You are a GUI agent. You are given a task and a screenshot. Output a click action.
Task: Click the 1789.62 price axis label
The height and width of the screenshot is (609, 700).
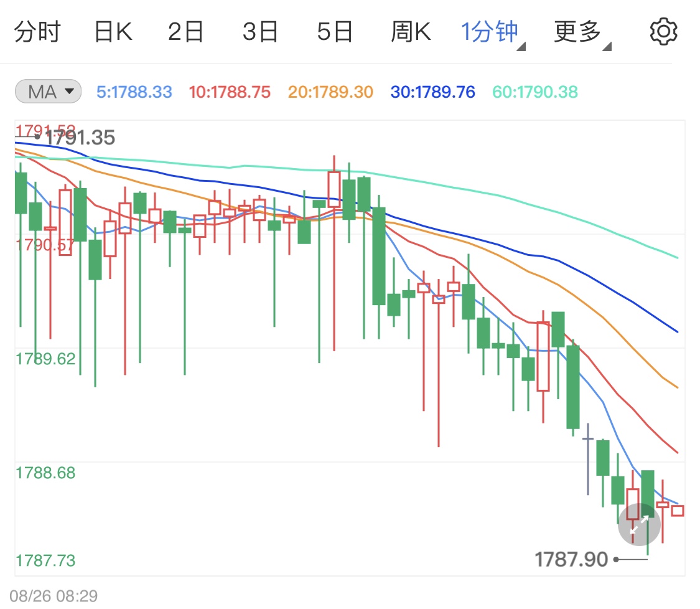[45, 359]
